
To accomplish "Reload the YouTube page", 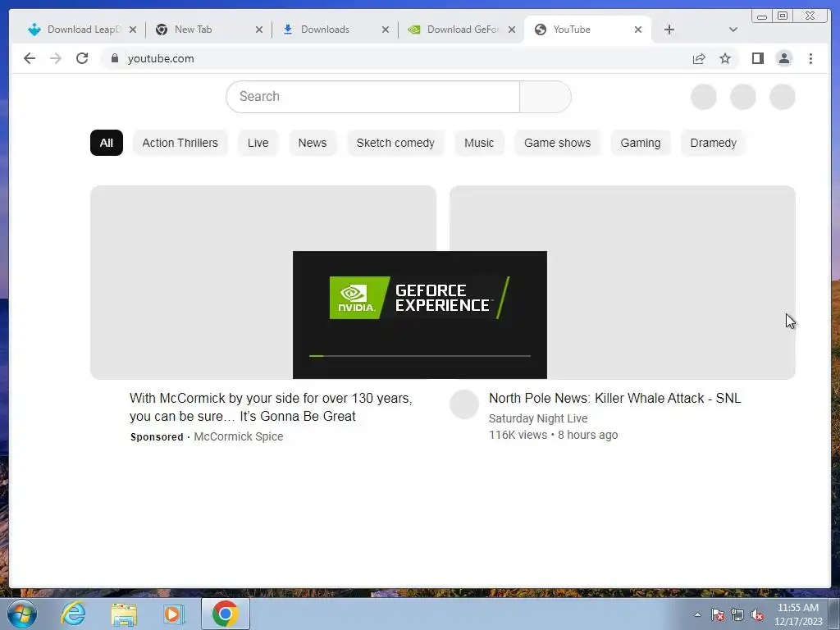I will 82,58.
